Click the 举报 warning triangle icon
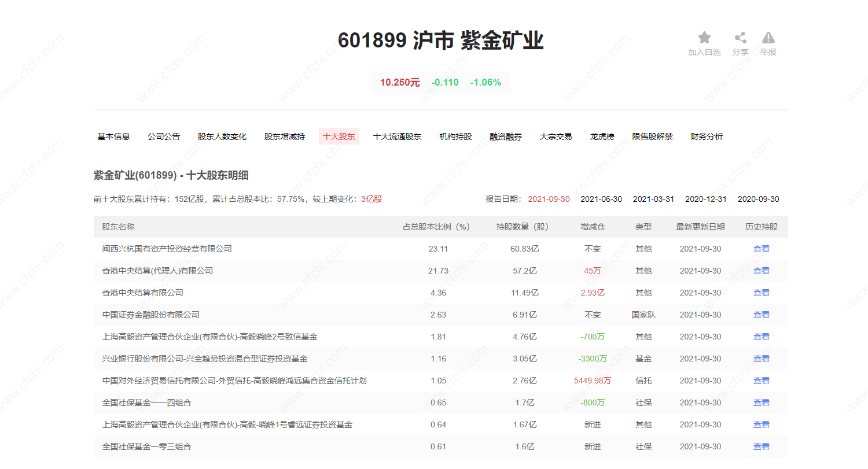 coord(768,38)
